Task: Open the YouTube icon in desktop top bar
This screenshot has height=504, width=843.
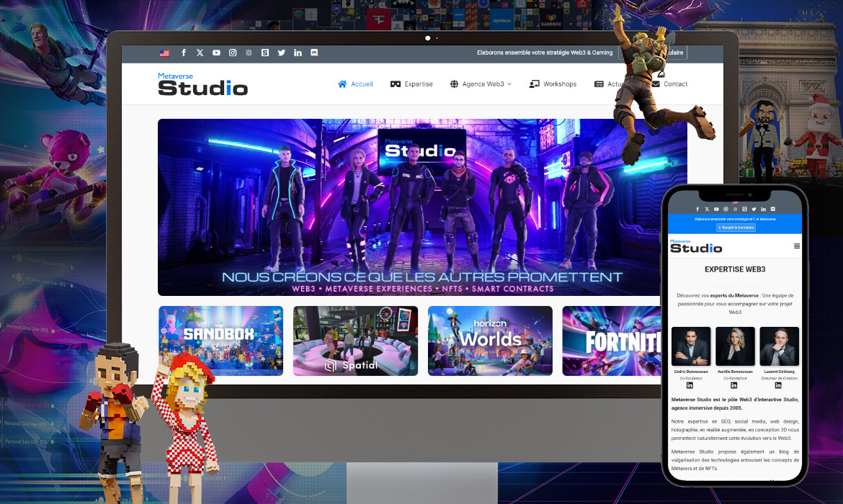Action: [x=216, y=53]
